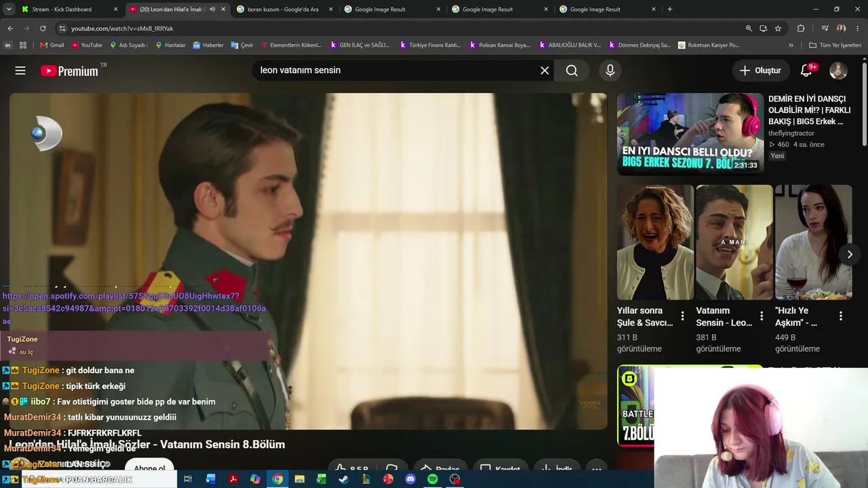Open the Chrome three-dot menu

point(858,28)
